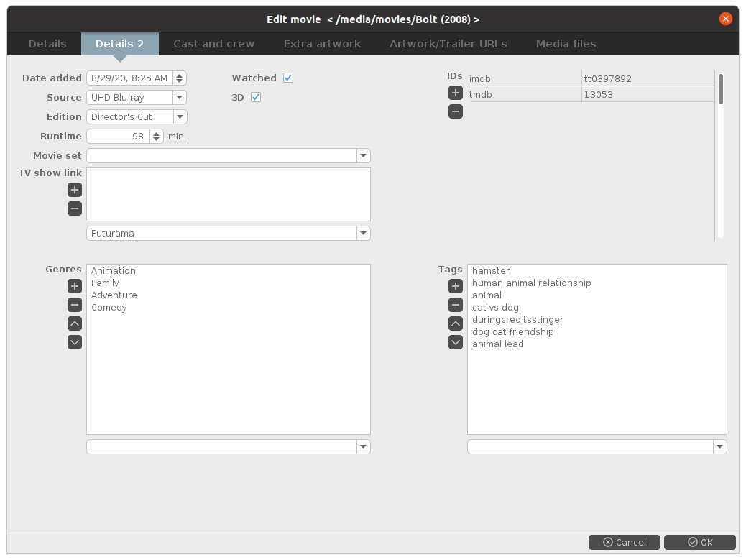Expand the Futurama TV show dropdown
This screenshot has width=746, height=560.
(364, 233)
